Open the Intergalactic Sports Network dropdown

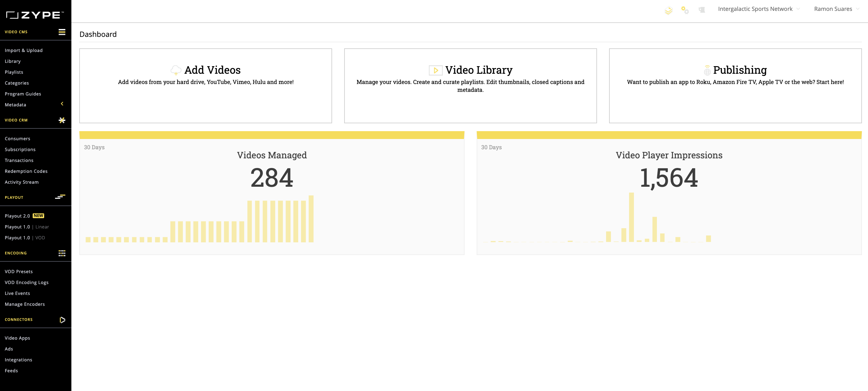click(x=759, y=9)
